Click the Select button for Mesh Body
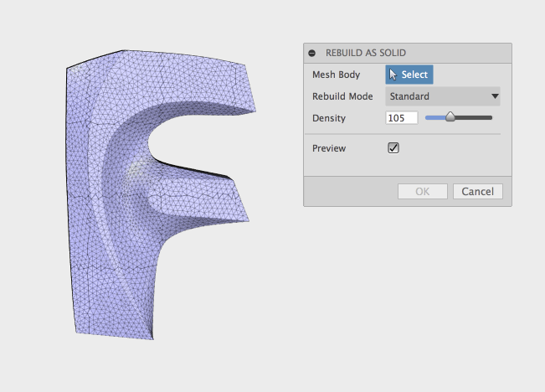545x392 pixels. tap(409, 75)
